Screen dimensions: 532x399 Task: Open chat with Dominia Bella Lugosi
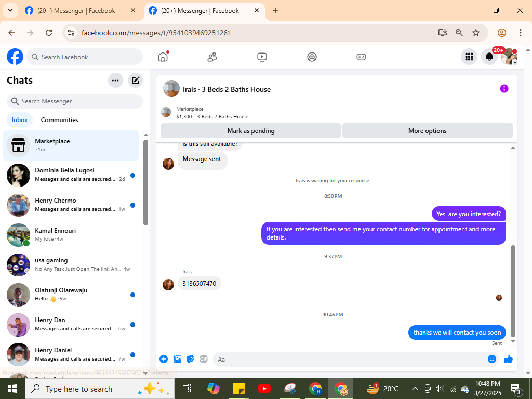click(71, 175)
